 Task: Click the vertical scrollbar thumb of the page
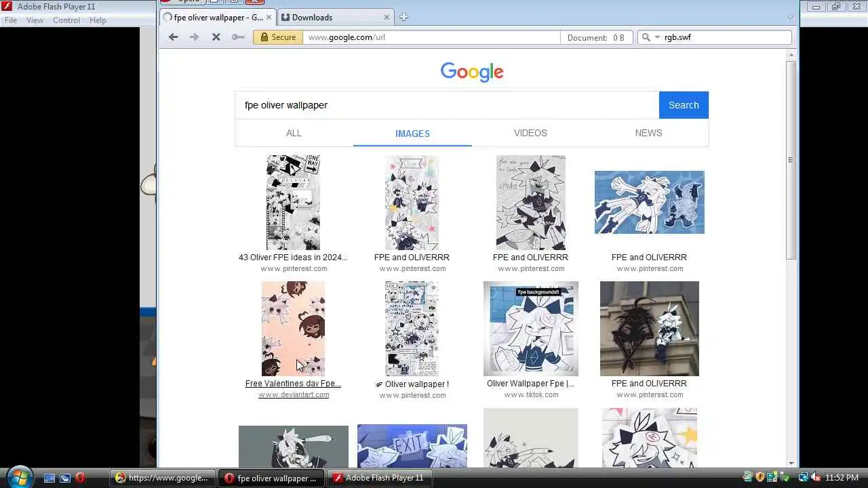tap(791, 160)
